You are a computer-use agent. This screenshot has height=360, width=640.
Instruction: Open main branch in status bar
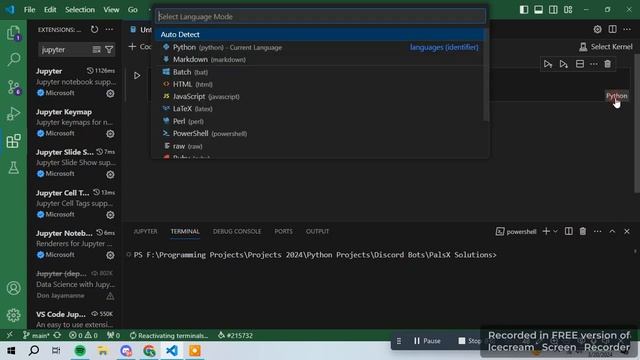[36, 336]
